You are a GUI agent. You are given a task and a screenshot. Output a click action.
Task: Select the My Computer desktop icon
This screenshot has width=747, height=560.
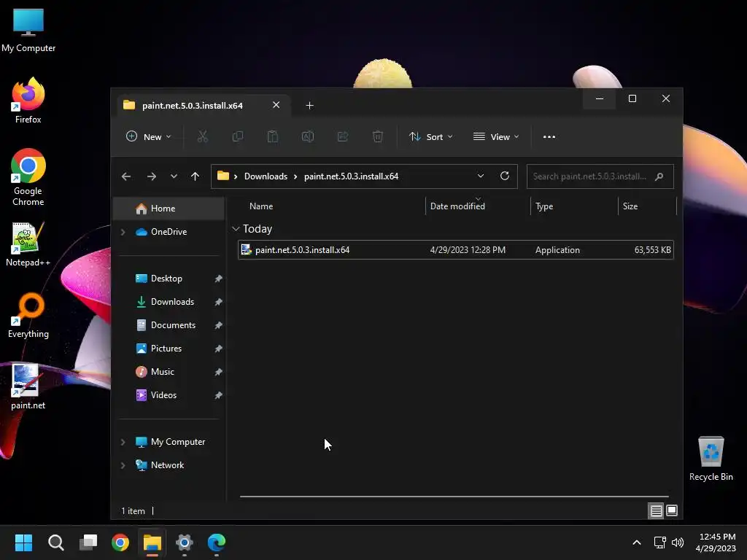(x=28, y=30)
